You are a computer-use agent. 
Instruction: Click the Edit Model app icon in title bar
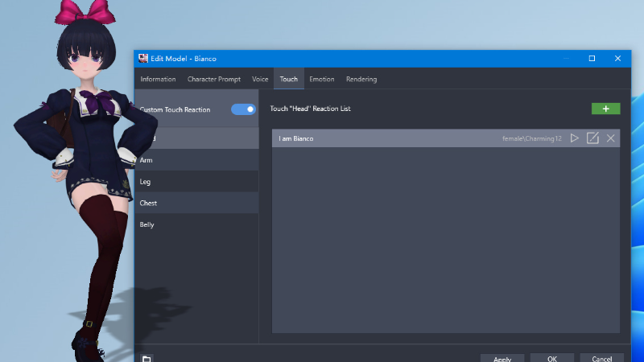143,59
